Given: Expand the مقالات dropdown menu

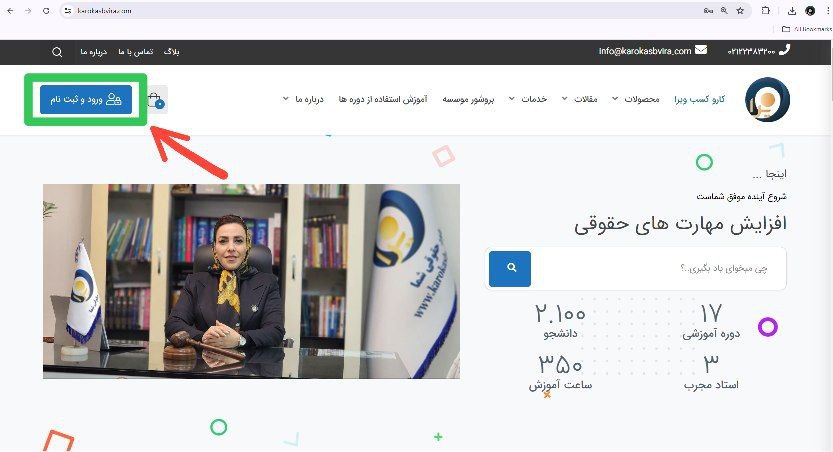Looking at the screenshot, I should point(580,99).
